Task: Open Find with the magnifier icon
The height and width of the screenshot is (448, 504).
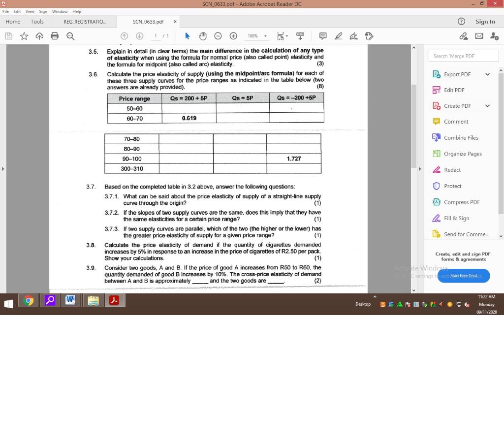Action: [70, 35]
